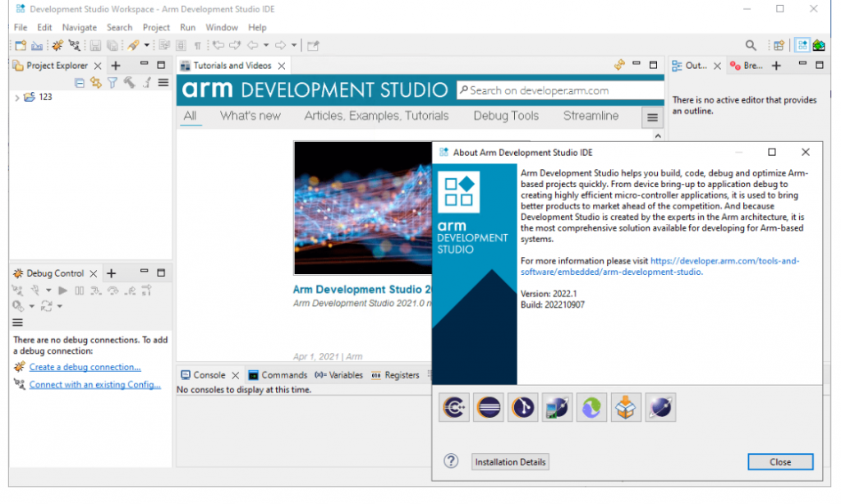This screenshot has height=504, width=841.
Task: Toggle Link with Editor in Project Explorer
Action: pos(96,83)
